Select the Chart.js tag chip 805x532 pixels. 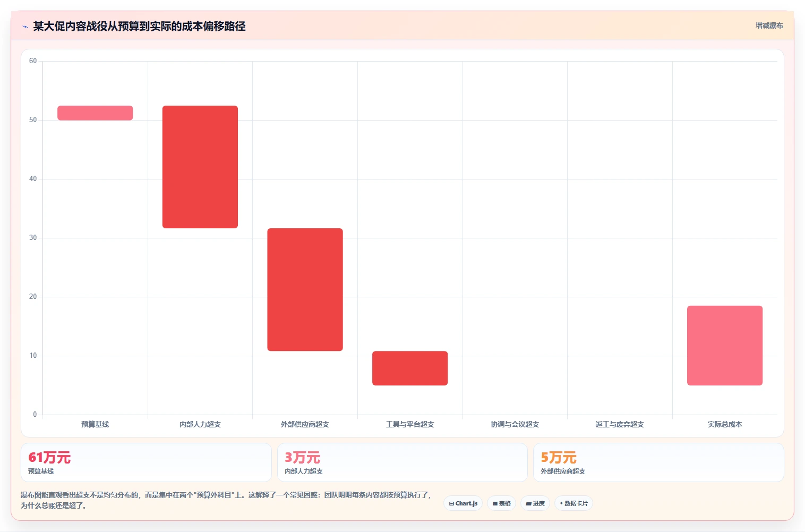(463, 503)
